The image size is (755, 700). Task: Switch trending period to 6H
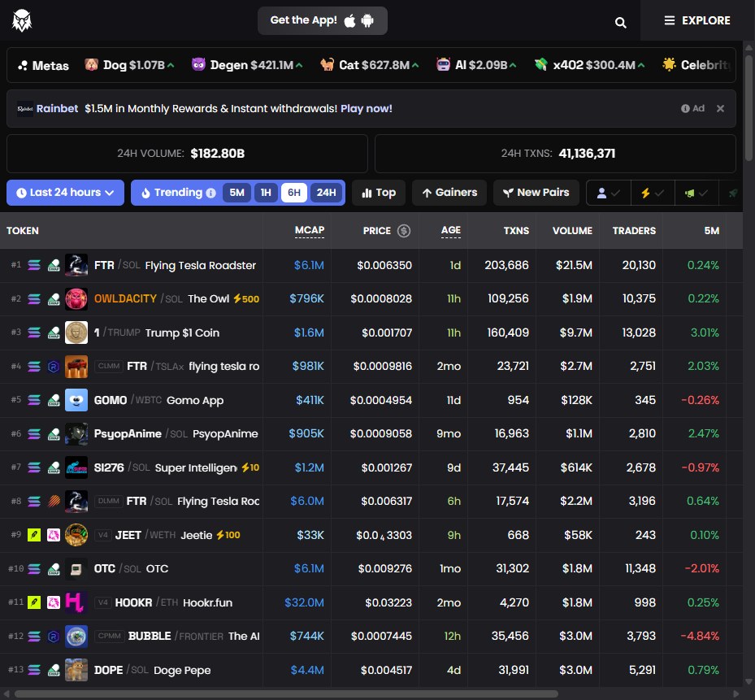click(294, 193)
